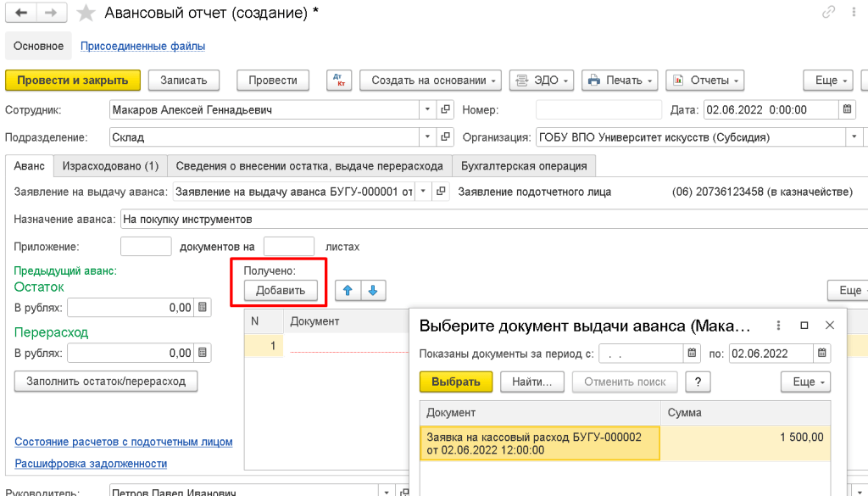
Task: Expand the Подразделение dropdown list
Action: [x=426, y=137]
